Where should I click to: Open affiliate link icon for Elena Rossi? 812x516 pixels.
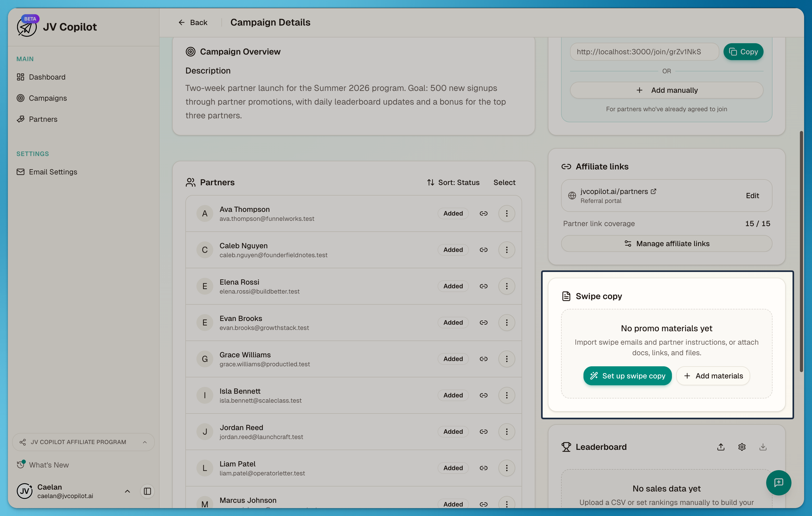coord(484,286)
